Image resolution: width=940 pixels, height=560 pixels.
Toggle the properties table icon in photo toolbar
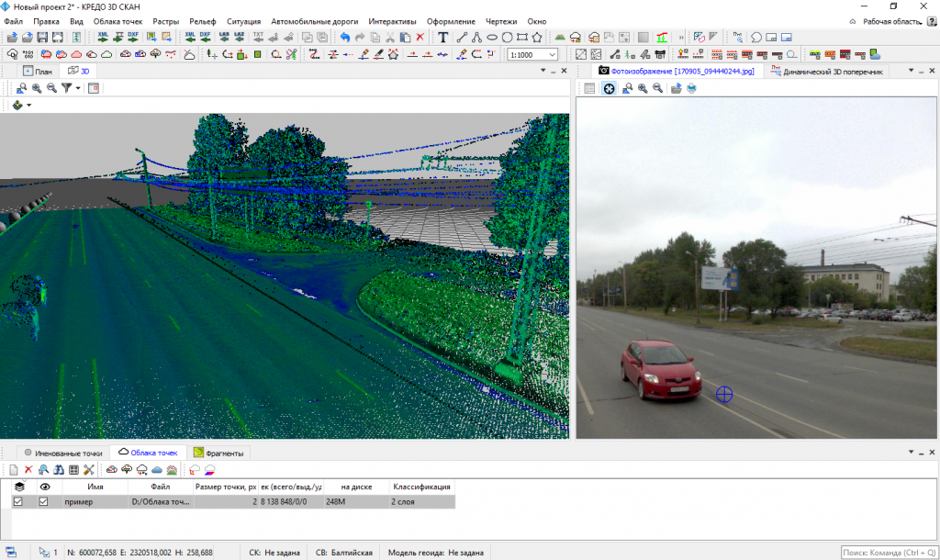pyautogui.click(x=589, y=88)
